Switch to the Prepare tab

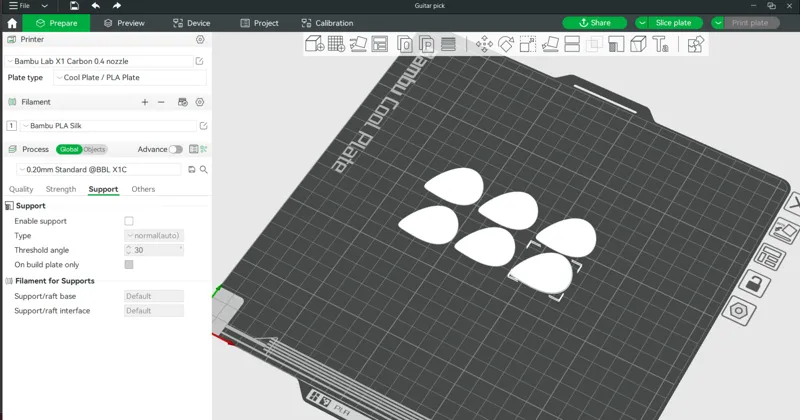[56, 23]
